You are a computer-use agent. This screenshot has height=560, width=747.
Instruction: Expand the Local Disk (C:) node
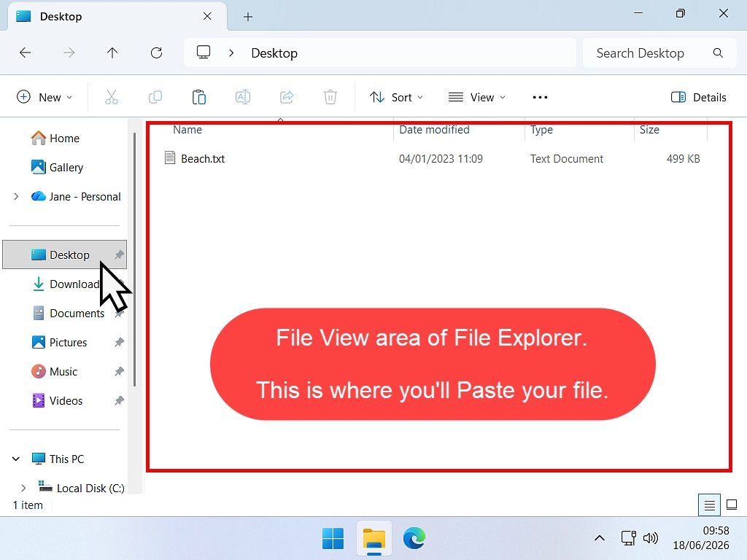23,488
